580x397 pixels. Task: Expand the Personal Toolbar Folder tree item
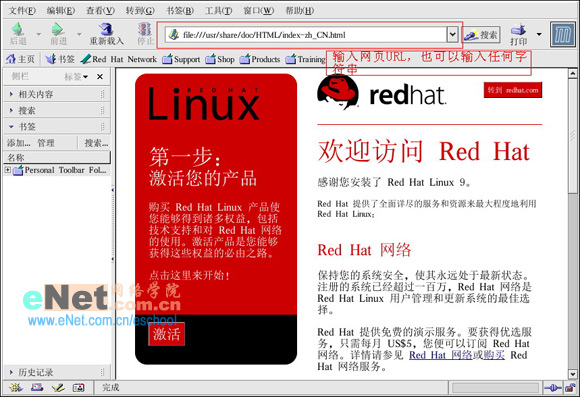[7, 170]
